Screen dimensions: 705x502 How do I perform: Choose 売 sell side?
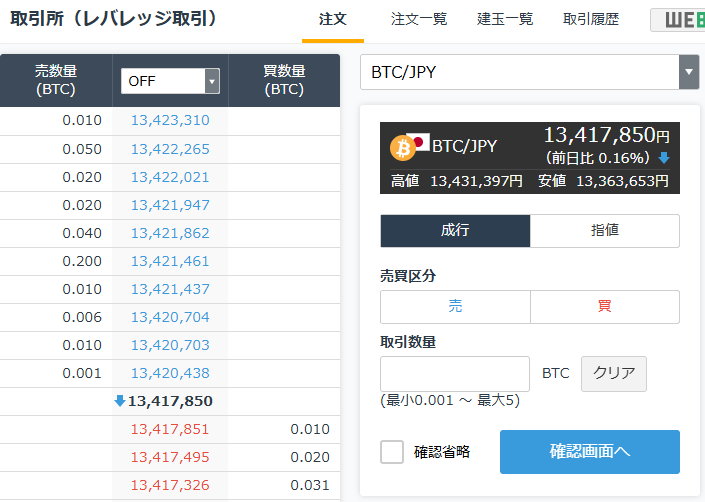click(455, 307)
